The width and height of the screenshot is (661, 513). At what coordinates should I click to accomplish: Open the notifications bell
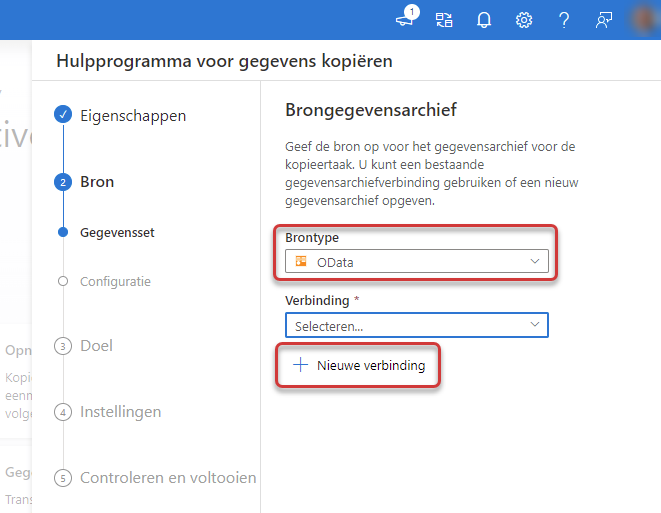point(484,20)
